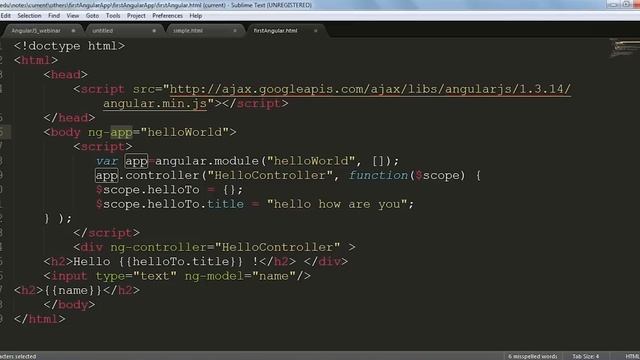This screenshot has height=360, width=640.
Task: Click "HelloController" in the app.controller line
Action: point(270,176)
